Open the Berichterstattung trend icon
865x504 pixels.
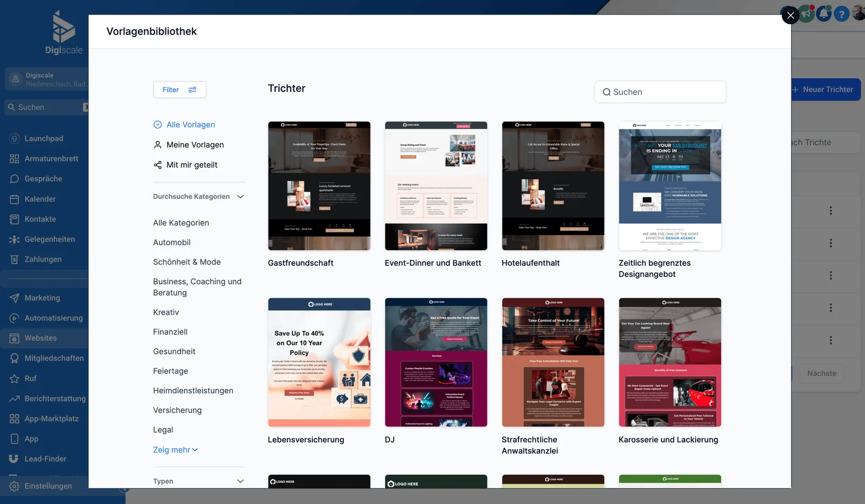pyautogui.click(x=15, y=399)
